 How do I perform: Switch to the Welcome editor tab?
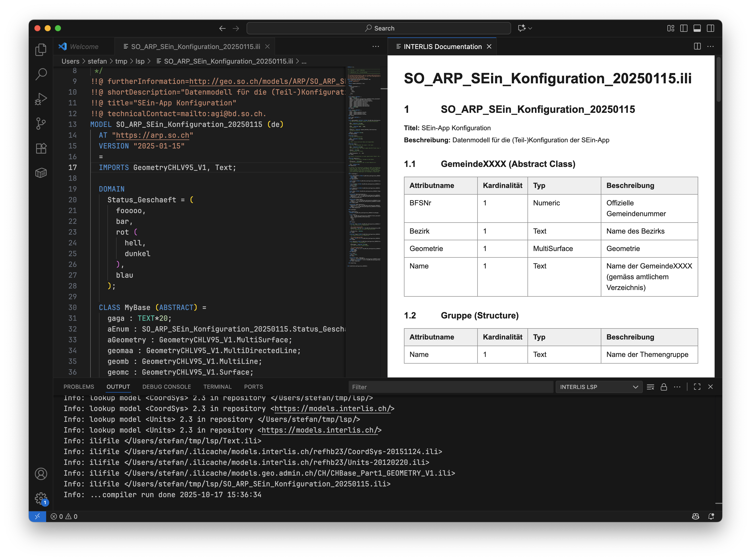(x=84, y=46)
